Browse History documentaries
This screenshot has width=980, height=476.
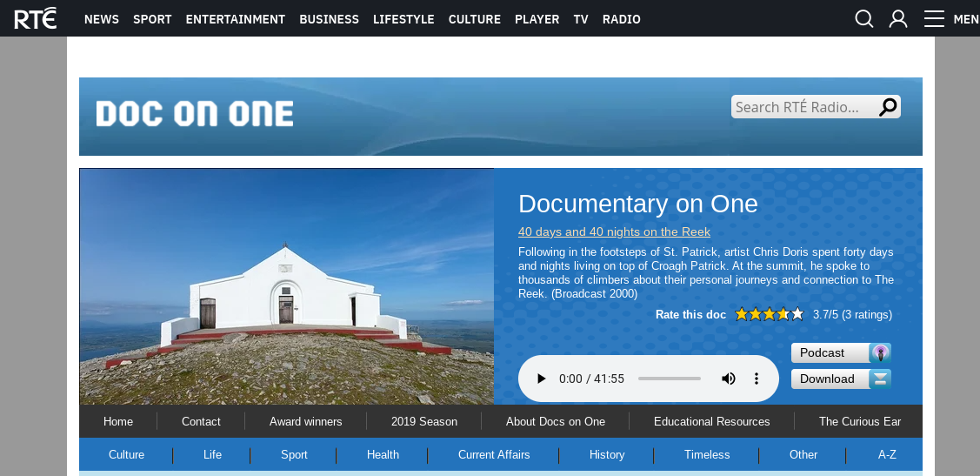[x=607, y=455]
